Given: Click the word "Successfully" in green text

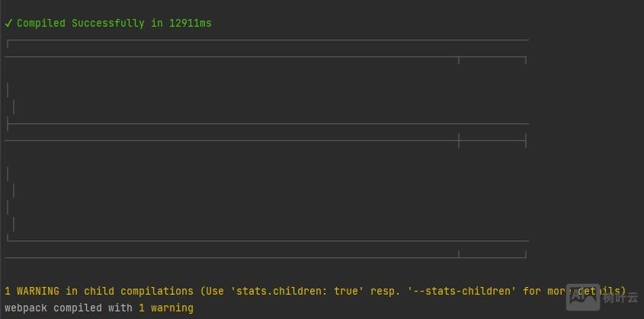Looking at the screenshot, I should point(108,23).
